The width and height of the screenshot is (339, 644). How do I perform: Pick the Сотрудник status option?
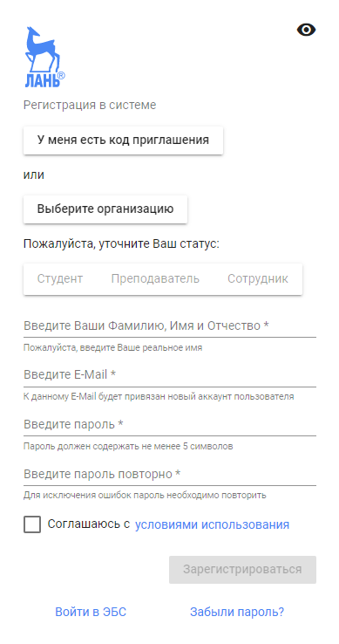258,279
